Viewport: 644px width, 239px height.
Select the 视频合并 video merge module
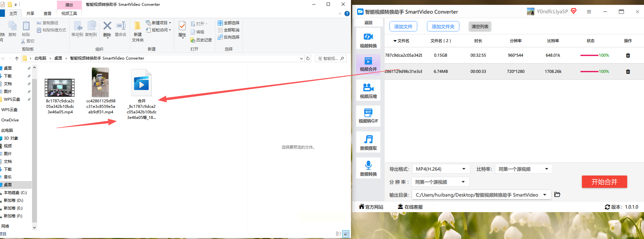click(368, 64)
